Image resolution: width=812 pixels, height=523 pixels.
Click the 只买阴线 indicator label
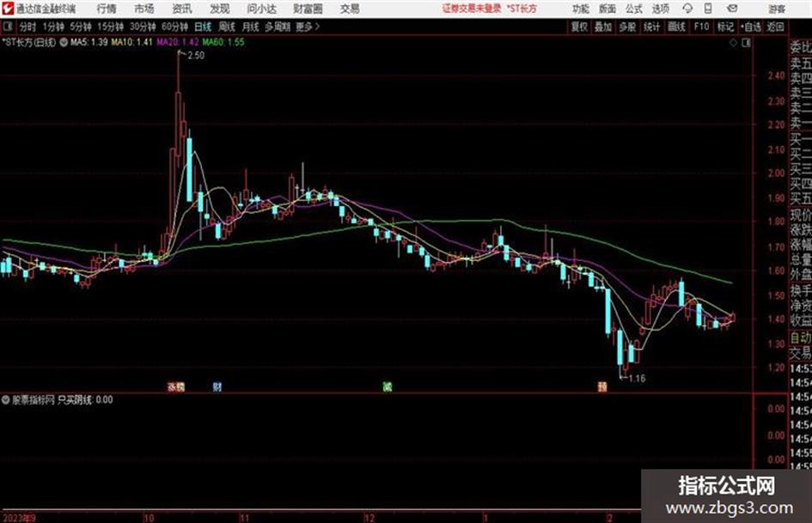pyautogui.click(x=75, y=399)
